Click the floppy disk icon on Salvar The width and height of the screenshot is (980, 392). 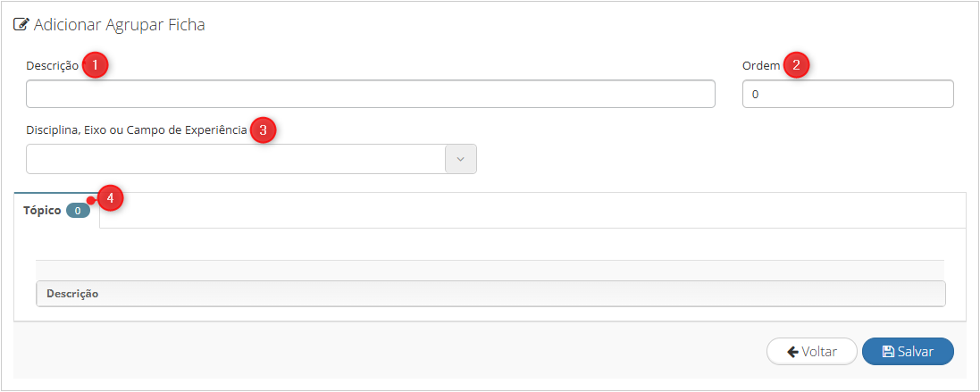(888, 351)
